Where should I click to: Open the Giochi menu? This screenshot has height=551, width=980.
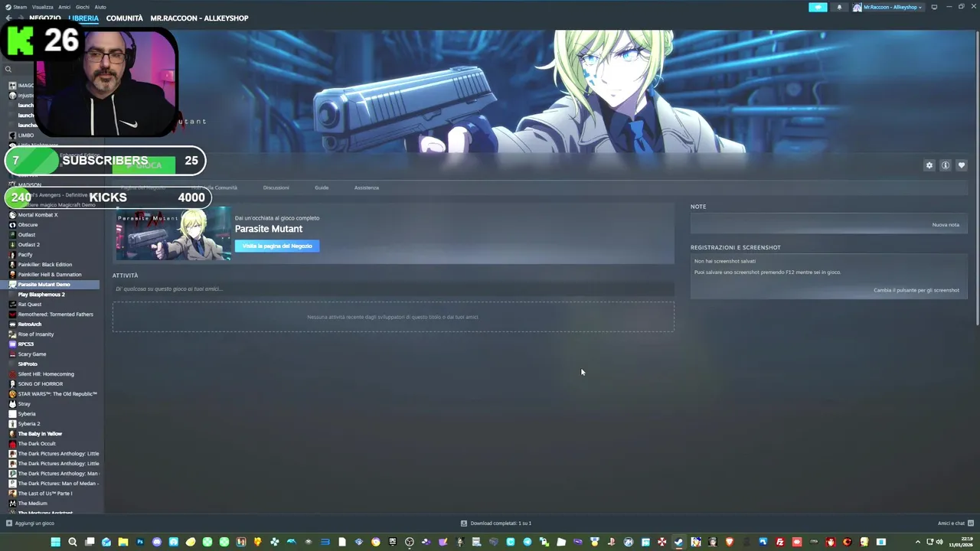(x=83, y=7)
